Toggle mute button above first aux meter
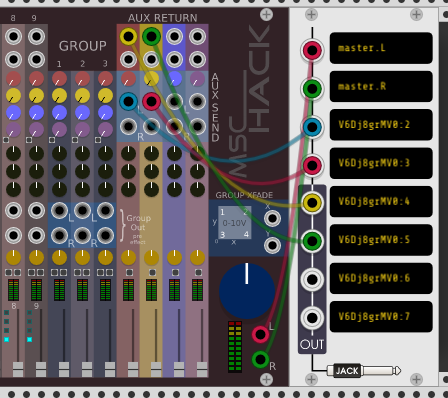Screen dimensions: 448x398 point(129,272)
